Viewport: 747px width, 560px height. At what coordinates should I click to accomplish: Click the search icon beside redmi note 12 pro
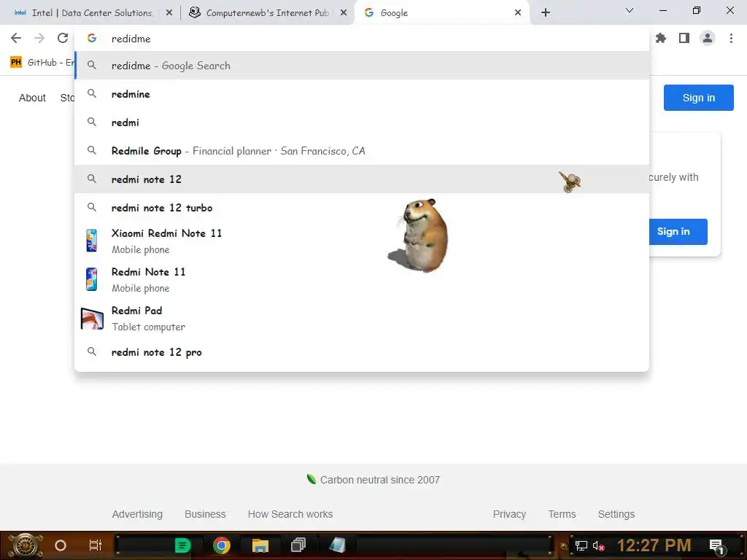(x=92, y=352)
